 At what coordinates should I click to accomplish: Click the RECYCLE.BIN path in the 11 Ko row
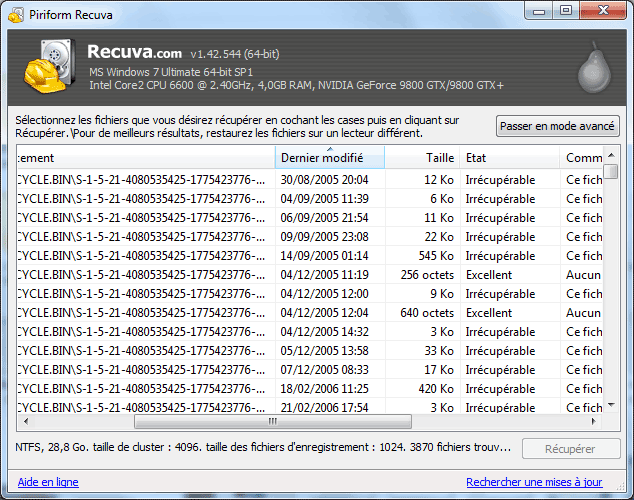(x=142, y=218)
